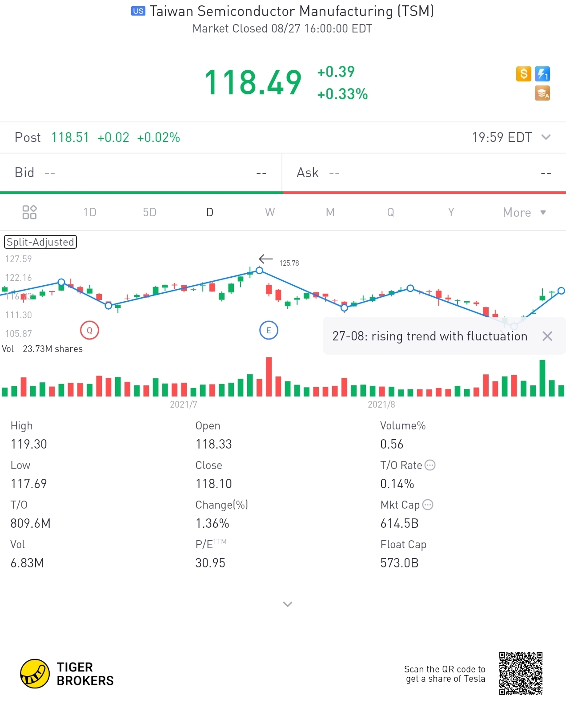566x728 pixels.
Task: Tap the Close value 118.10
Action: [x=214, y=484]
